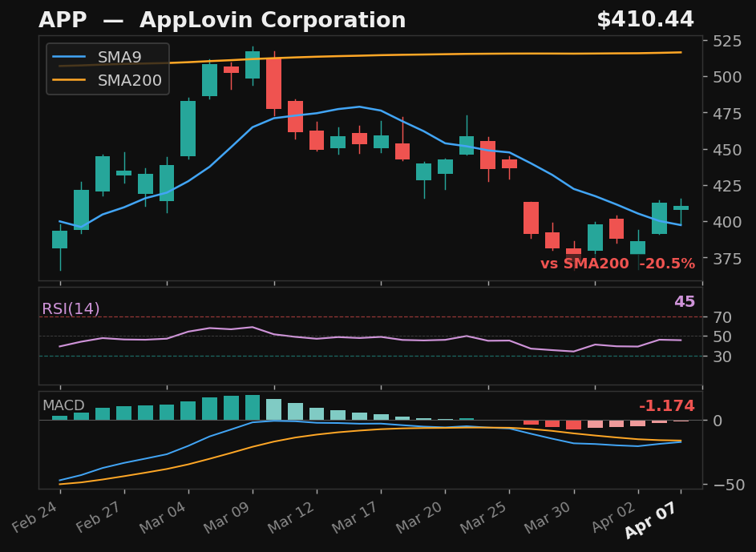Click the vs SMA200 -20.5% readout
756x552 pixels.
point(618,263)
